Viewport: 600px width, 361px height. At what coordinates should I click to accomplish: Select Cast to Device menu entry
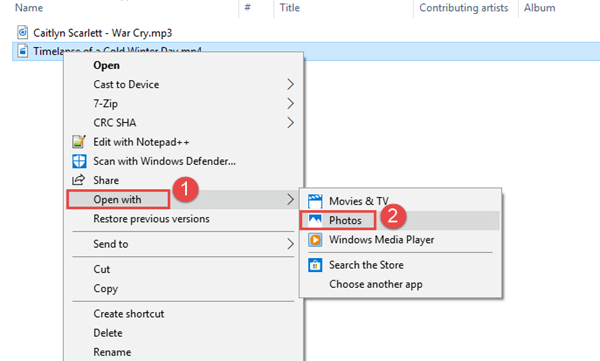(x=184, y=84)
